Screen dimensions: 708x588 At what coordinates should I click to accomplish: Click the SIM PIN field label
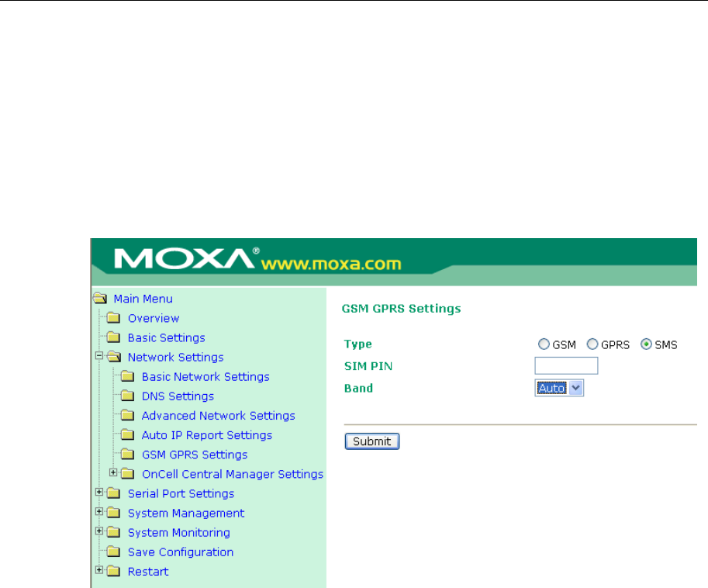click(368, 366)
